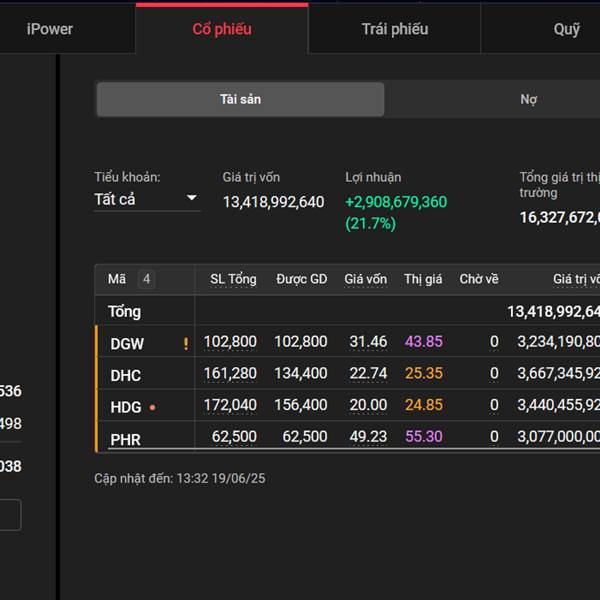Click the Giá trị vốn amount 13,418,992,640
This screenshot has width=600, height=600.
[274, 202]
